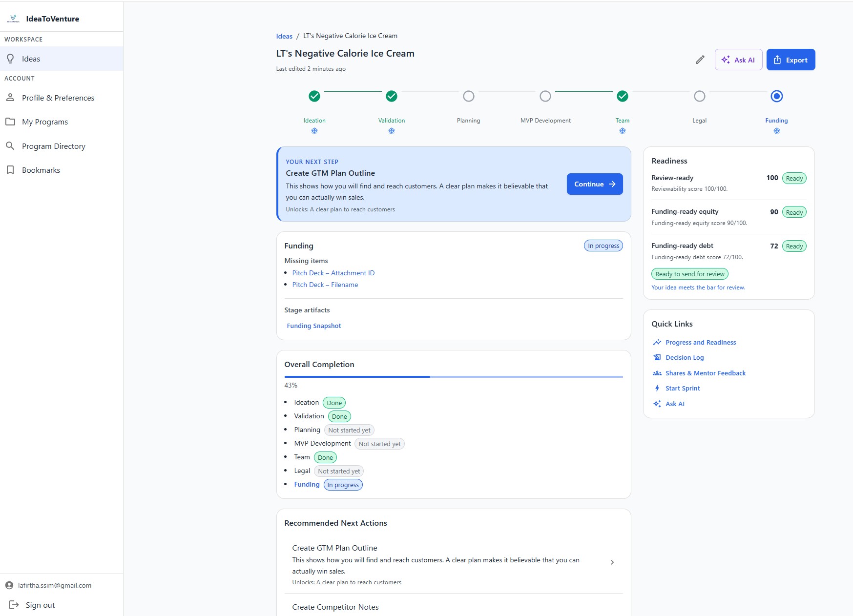Open Profile & Preferences
The image size is (853, 616).
62,98
